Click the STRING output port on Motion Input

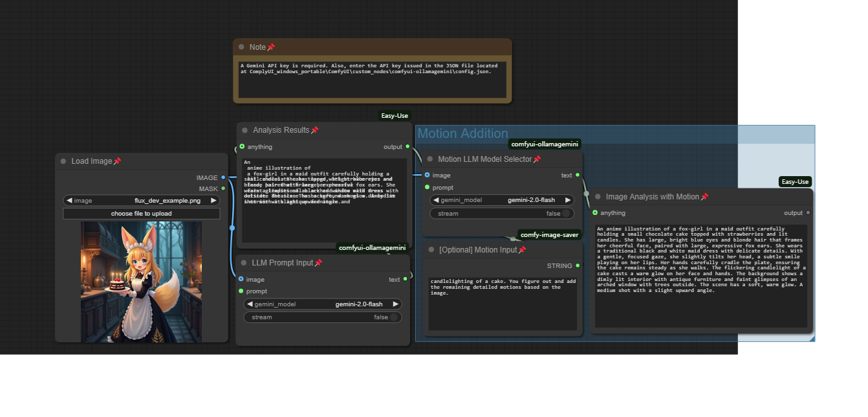pyautogui.click(x=578, y=265)
